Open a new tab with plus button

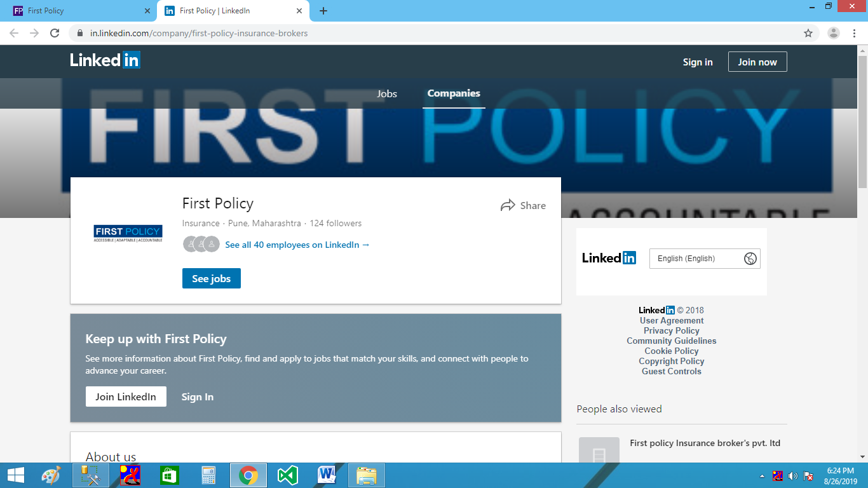click(x=323, y=11)
